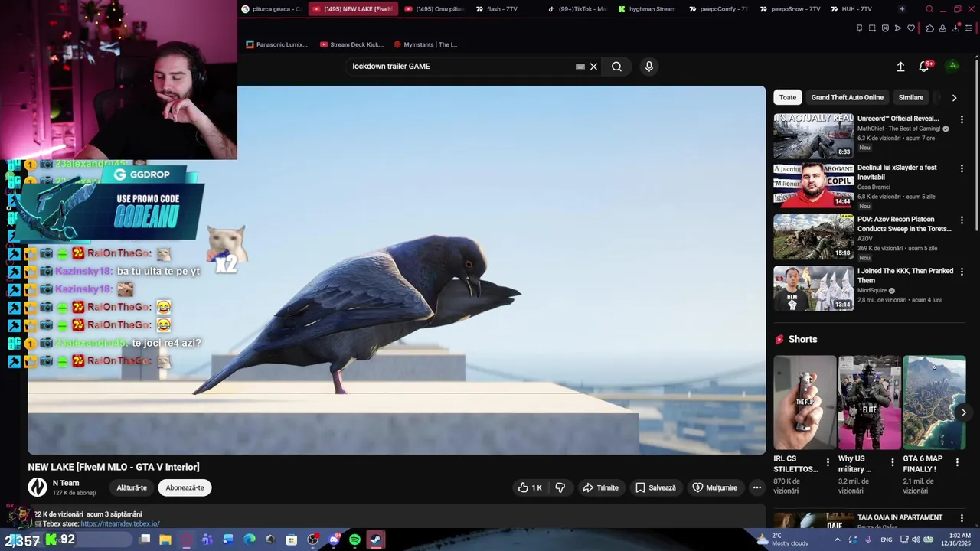Open options for GTA 6 MAP short
This screenshot has width=980, height=551.
[956, 462]
